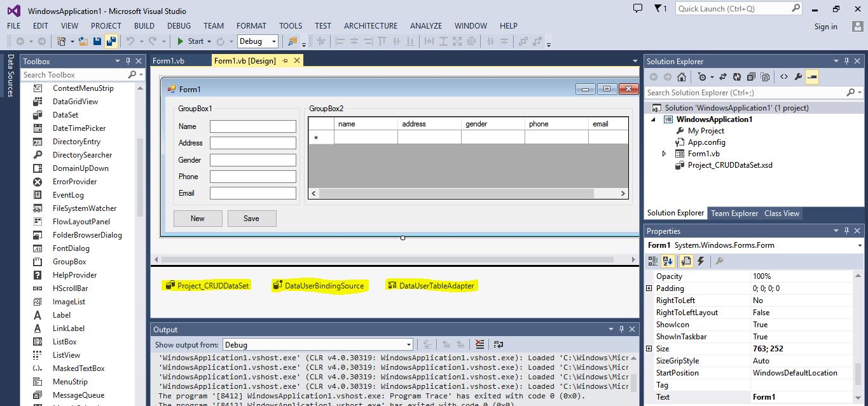Click the Sync with Active Document icon

pos(722,76)
